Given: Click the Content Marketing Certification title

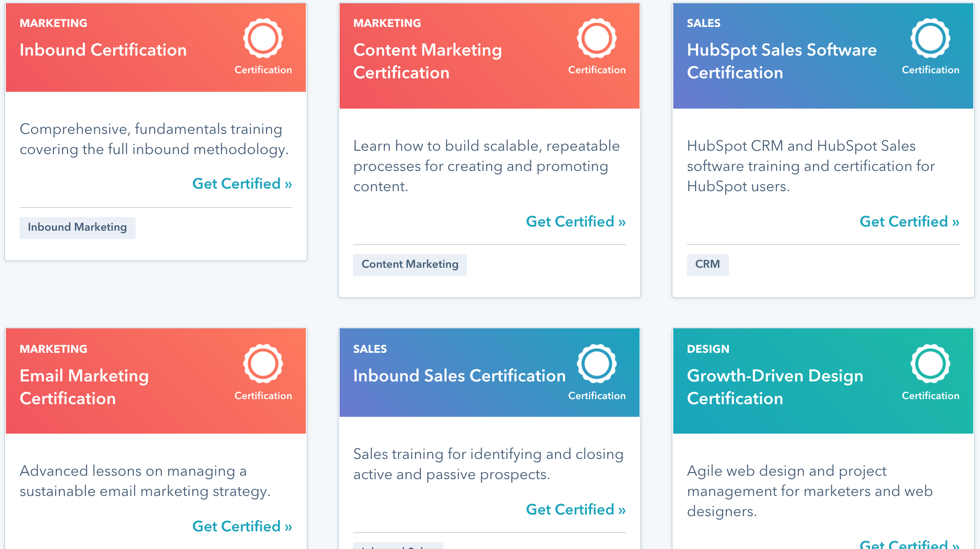Looking at the screenshot, I should pos(428,61).
